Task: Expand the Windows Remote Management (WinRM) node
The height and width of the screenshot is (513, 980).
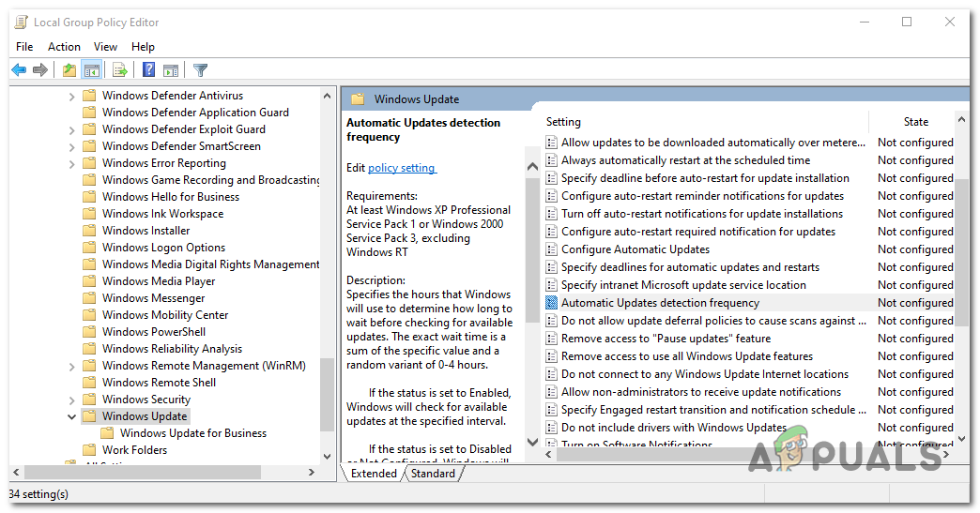Action: click(x=72, y=366)
